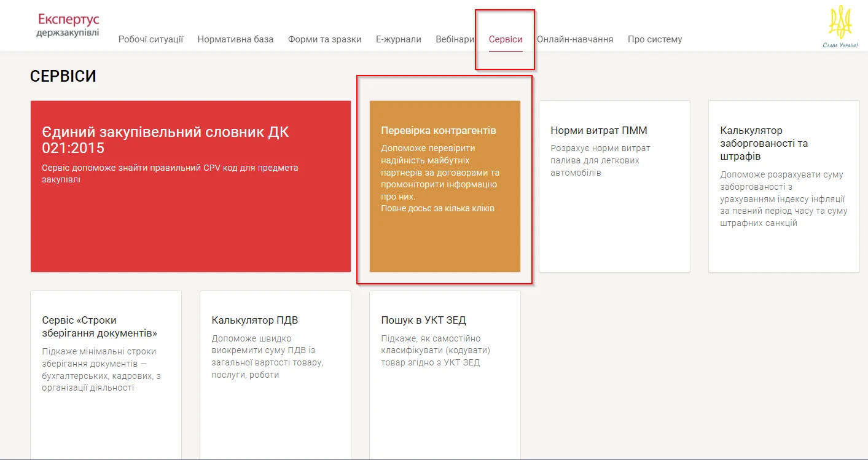This screenshot has height=460, width=868.
Task: Open the Робочі ситуації menu item
Action: pos(151,39)
